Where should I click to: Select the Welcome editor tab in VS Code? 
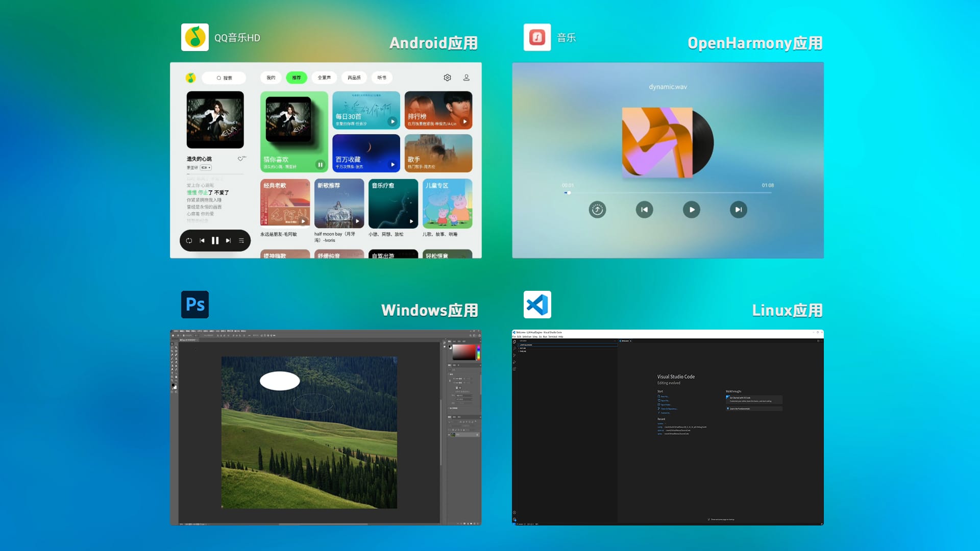pos(625,341)
